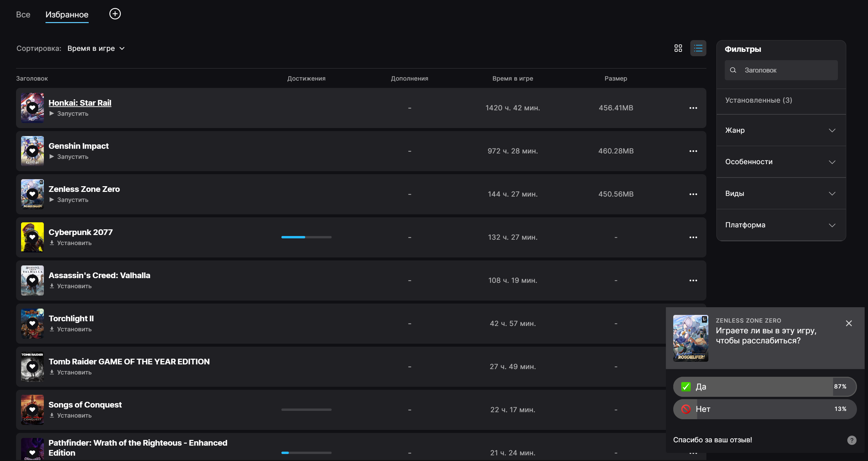The image size is (868, 461).
Task: Click the Cyberpunk 2077 achievements progress bar
Action: click(306, 237)
